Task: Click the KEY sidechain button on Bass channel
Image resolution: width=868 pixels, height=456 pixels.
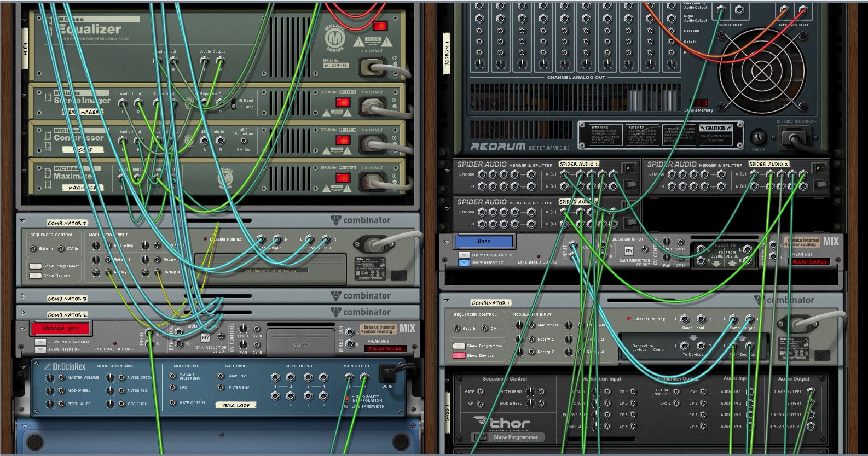Action: tap(629, 250)
